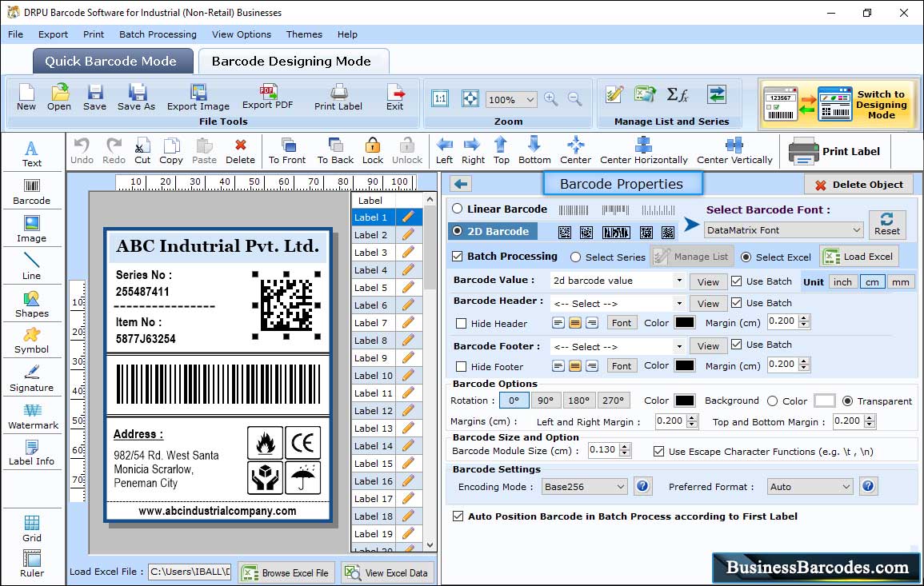Click the Print Label icon in File Tools
Image resolution: width=924 pixels, height=586 pixels.
click(x=338, y=98)
